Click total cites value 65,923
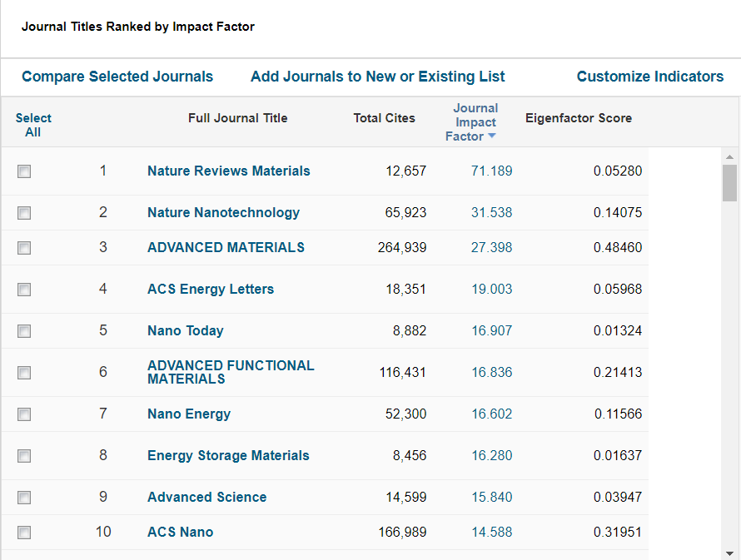Image resolution: width=741 pixels, height=560 pixels. [406, 212]
